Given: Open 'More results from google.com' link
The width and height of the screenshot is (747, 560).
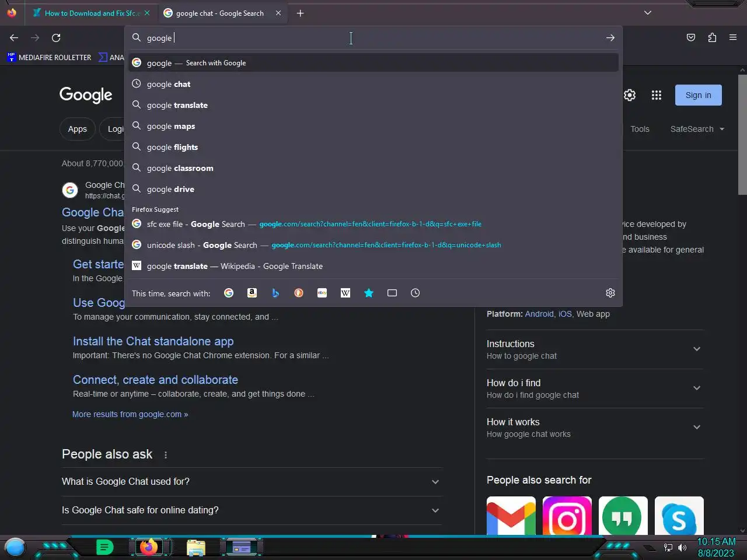Looking at the screenshot, I should click(130, 414).
